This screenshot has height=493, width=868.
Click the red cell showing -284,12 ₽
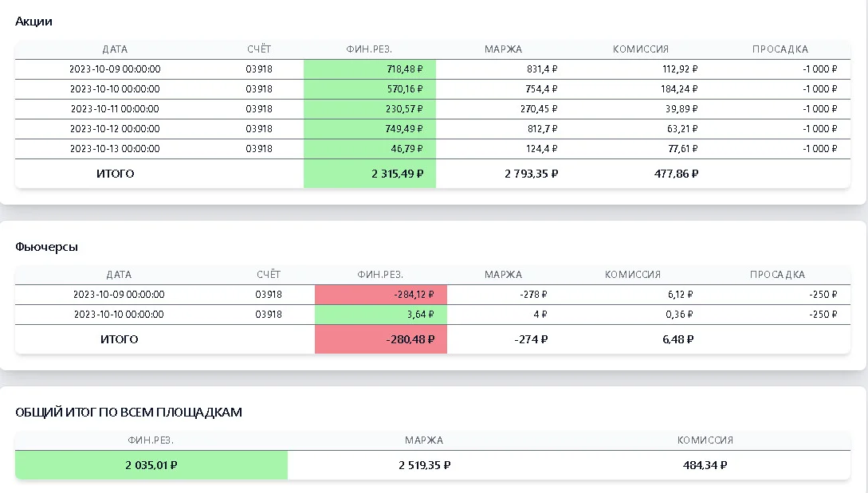[381, 295]
